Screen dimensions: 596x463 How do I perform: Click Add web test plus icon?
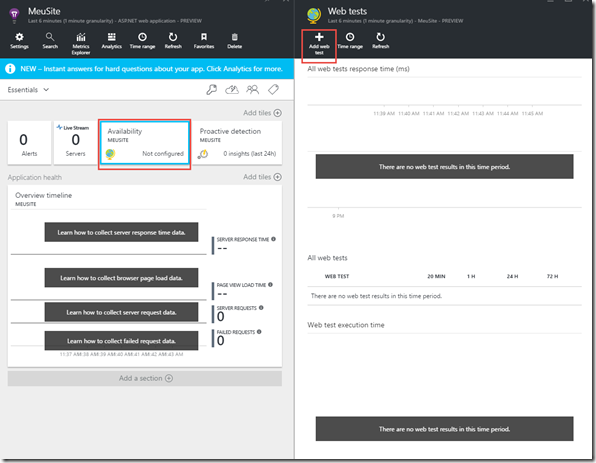(x=319, y=37)
